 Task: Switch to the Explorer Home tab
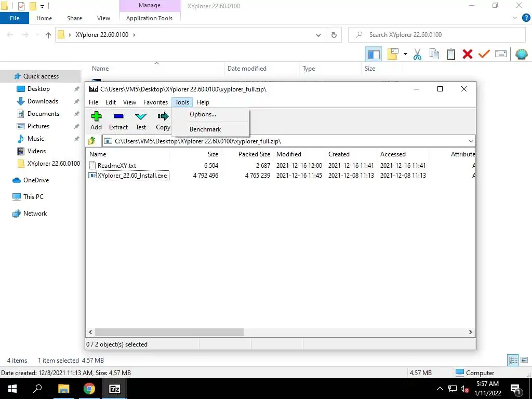coord(44,18)
